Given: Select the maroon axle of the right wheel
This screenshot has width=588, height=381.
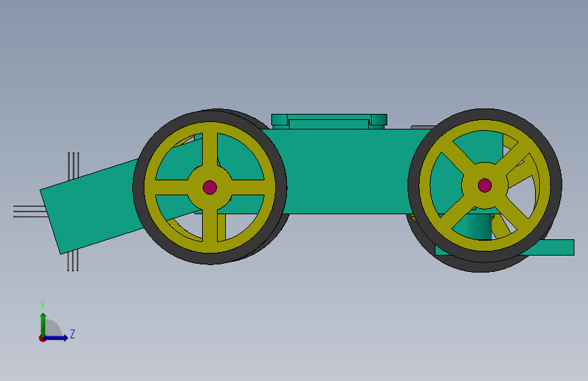Looking at the screenshot, I should click(484, 185).
